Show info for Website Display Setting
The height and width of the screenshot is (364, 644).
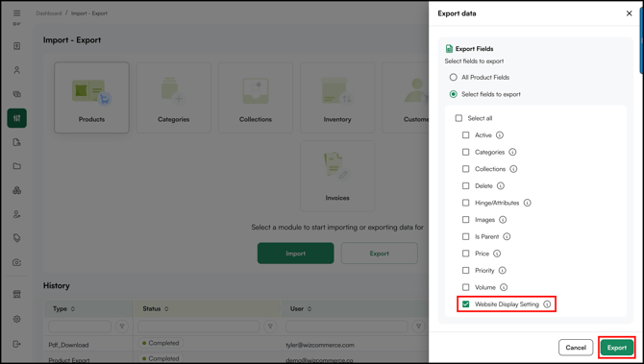(x=547, y=304)
